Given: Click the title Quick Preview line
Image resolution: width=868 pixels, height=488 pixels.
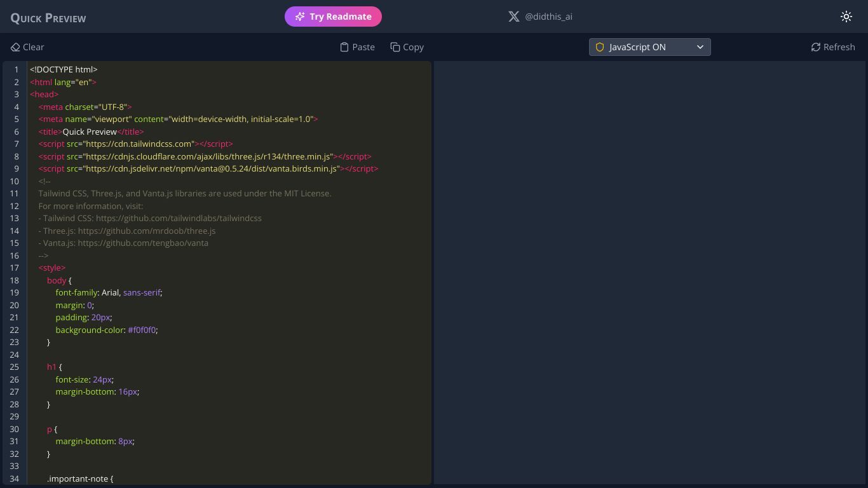Looking at the screenshot, I should (x=91, y=132).
